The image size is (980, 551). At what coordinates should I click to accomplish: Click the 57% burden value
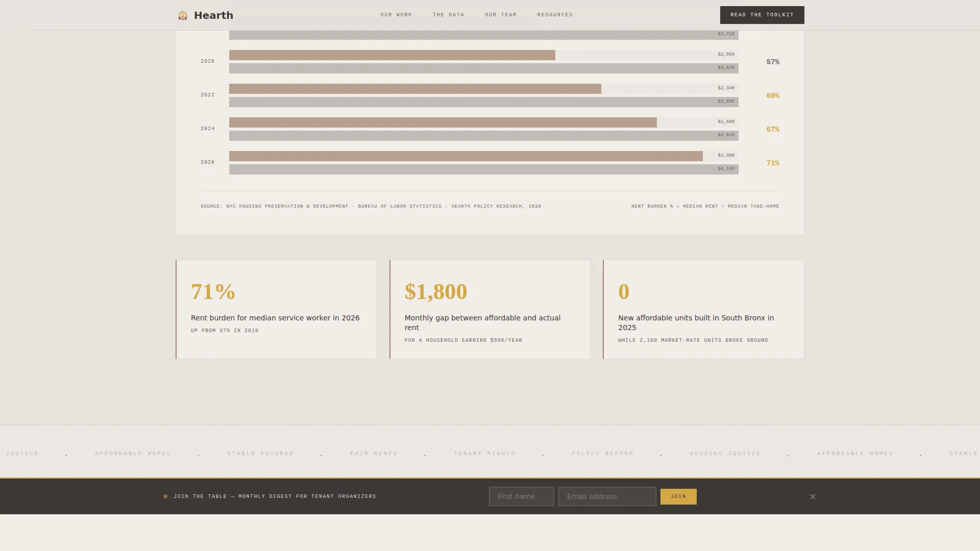coord(773,62)
